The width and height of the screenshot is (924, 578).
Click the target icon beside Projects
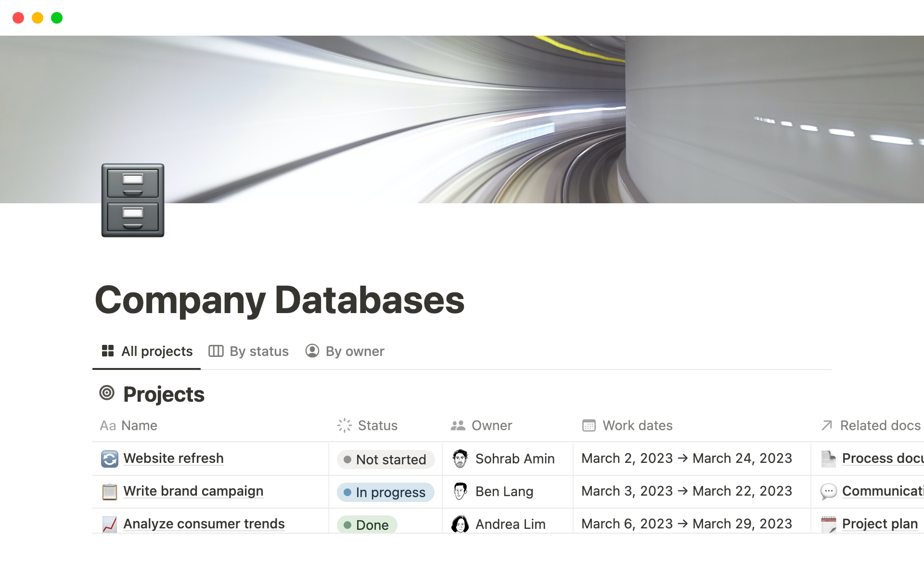tap(107, 393)
